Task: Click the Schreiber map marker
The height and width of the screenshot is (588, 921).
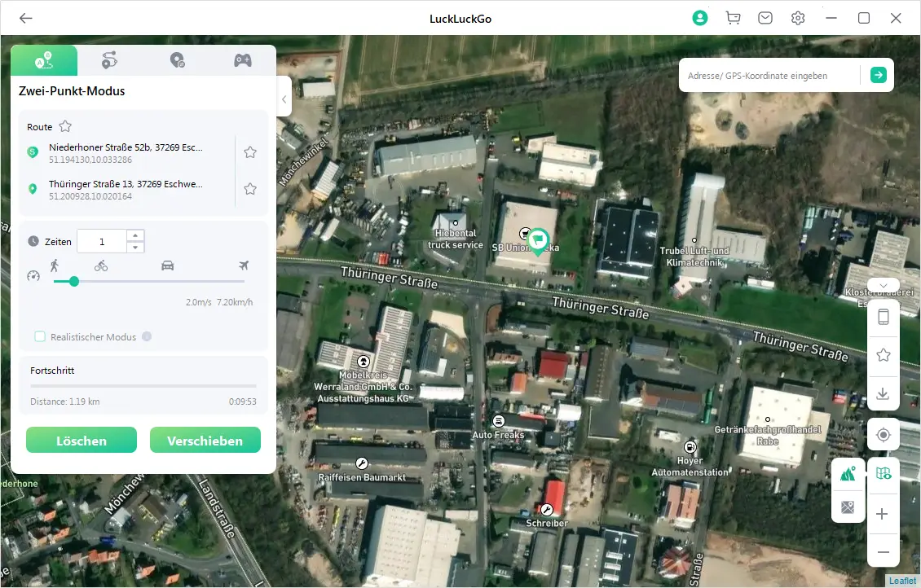Action: click(x=547, y=509)
